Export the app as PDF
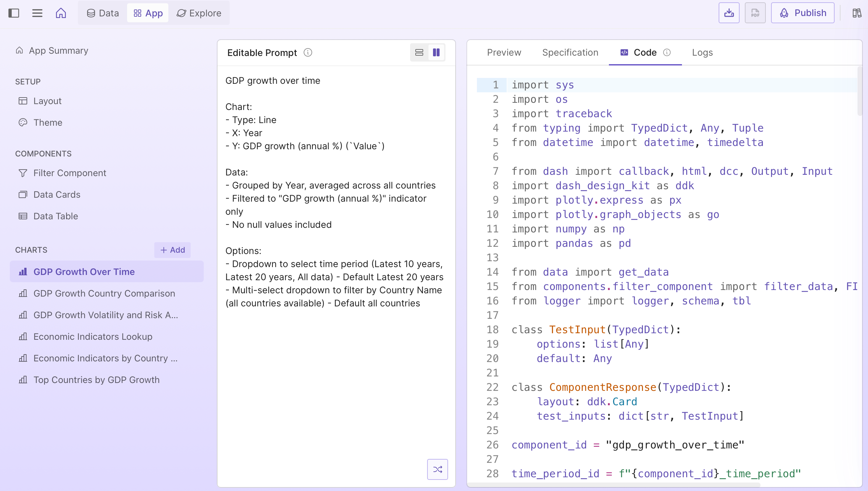 (755, 12)
